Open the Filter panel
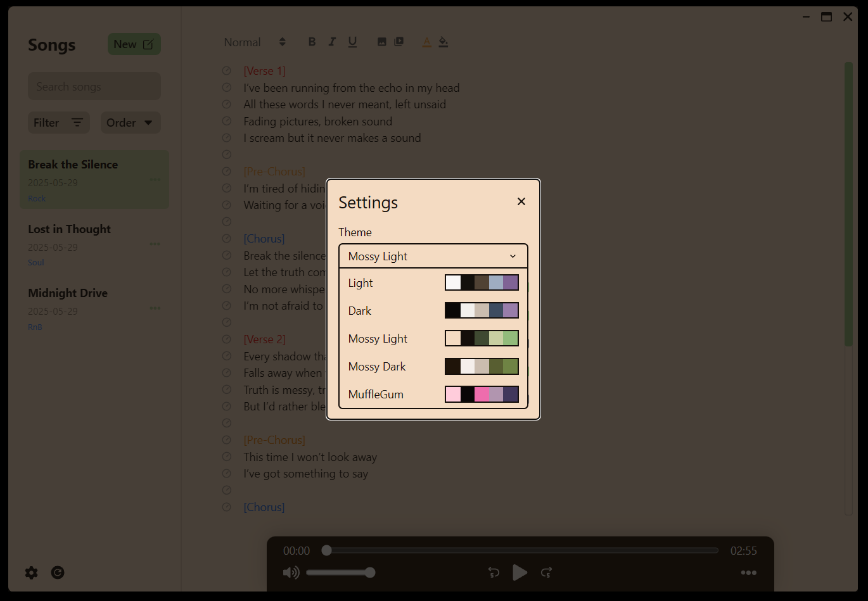 click(58, 122)
